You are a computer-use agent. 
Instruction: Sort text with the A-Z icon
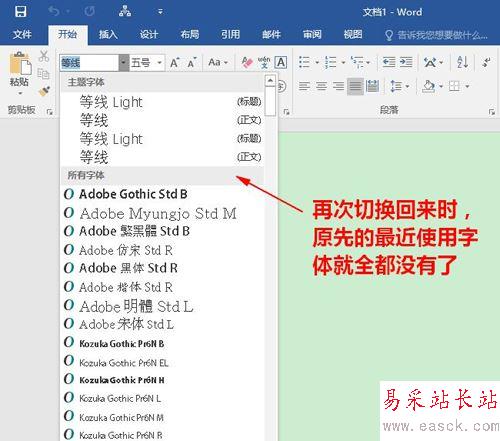462,62
